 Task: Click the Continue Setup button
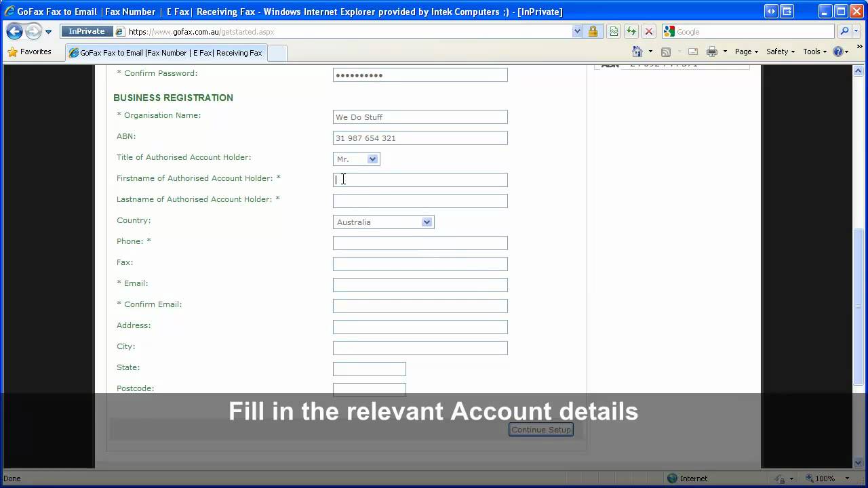point(541,429)
